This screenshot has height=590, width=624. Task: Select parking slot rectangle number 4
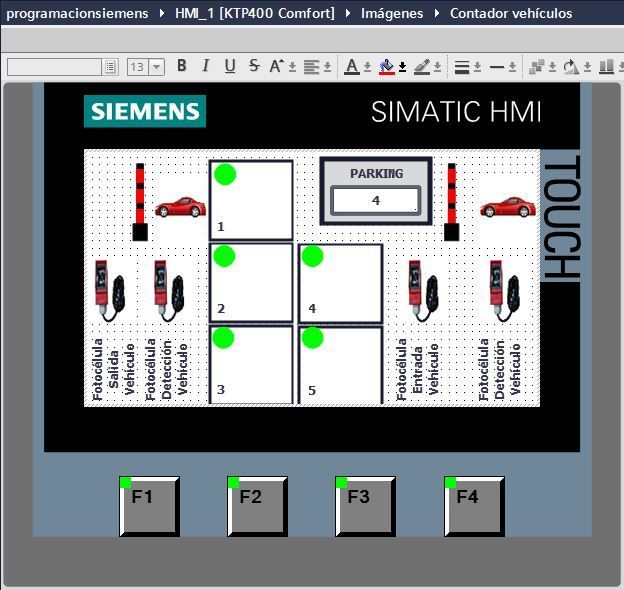pyautogui.click(x=341, y=283)
